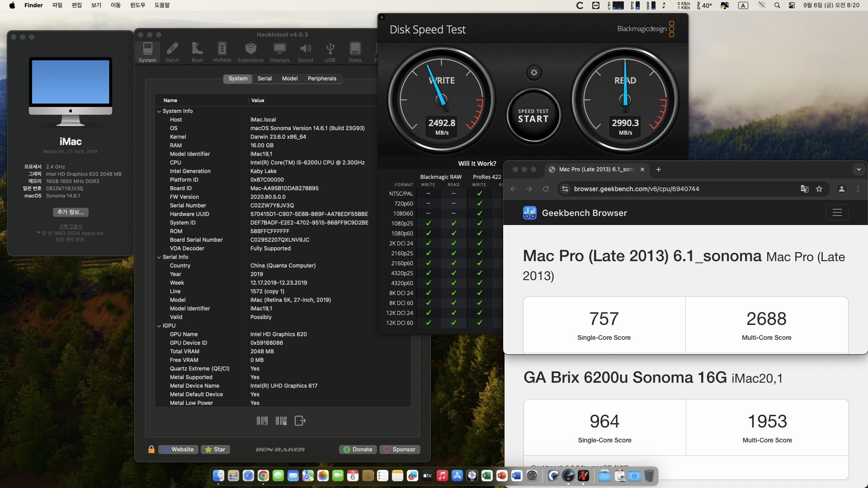Switch input source via the A icon
Screen dimensions: 868x488
click(743, 5)
